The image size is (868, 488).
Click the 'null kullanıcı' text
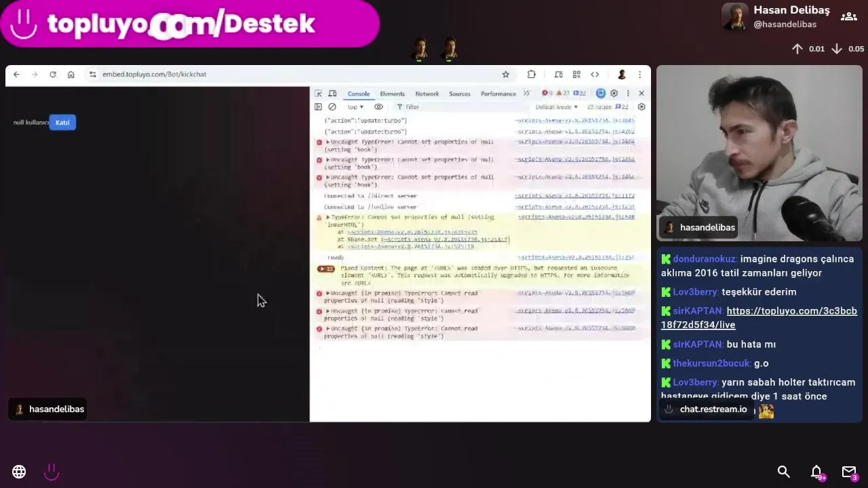click(x=31, y=123)
